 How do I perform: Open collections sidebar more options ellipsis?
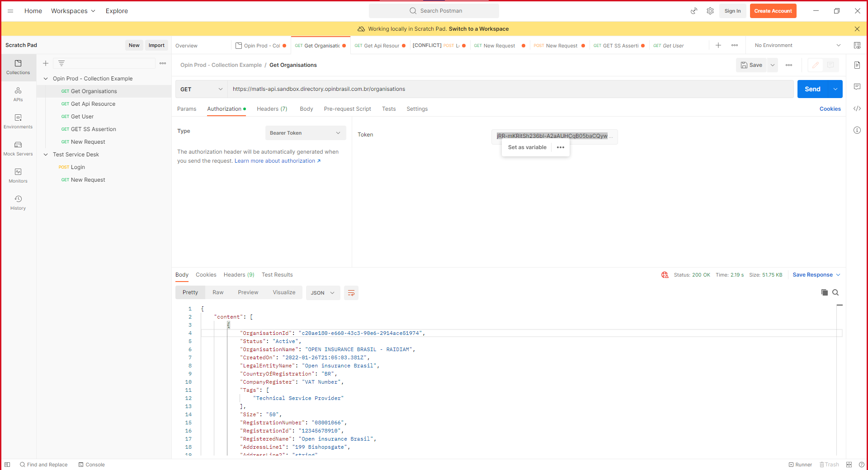point(163,63)
